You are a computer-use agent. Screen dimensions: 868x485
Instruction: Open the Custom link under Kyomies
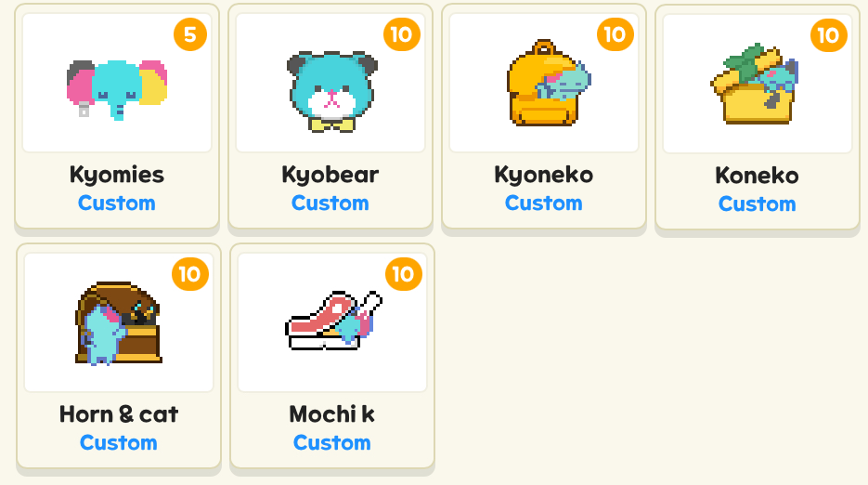pos(117,203)
